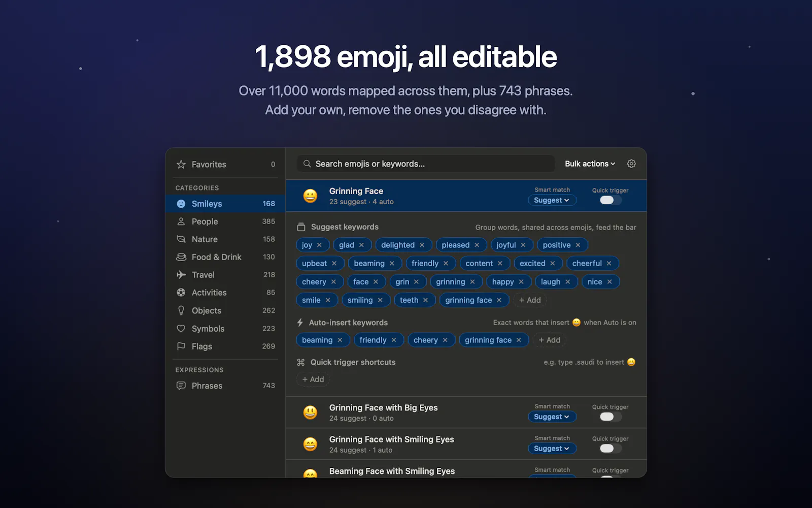Toggle Quick trigger for Grinning Face with Big Eyes
The width and height of the screenshot is (812, 508).
tap(611, 417)
